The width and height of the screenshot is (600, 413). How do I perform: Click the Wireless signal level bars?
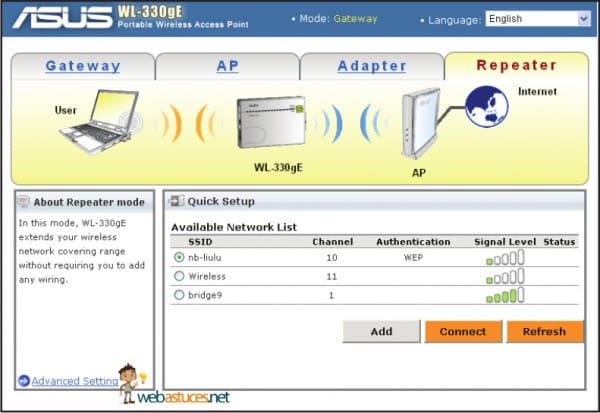[x=505, y=276]
